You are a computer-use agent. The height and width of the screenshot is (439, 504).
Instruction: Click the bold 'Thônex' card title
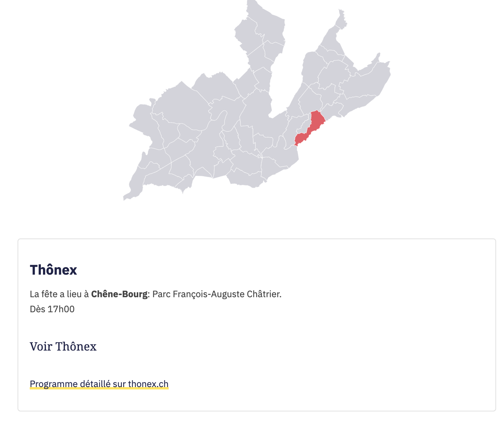[53, 270]
